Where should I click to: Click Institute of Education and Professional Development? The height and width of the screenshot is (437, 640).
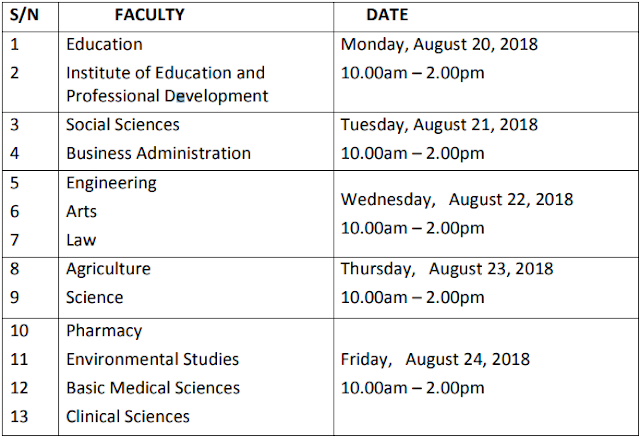pyautogui.click(x=166, y=85)
